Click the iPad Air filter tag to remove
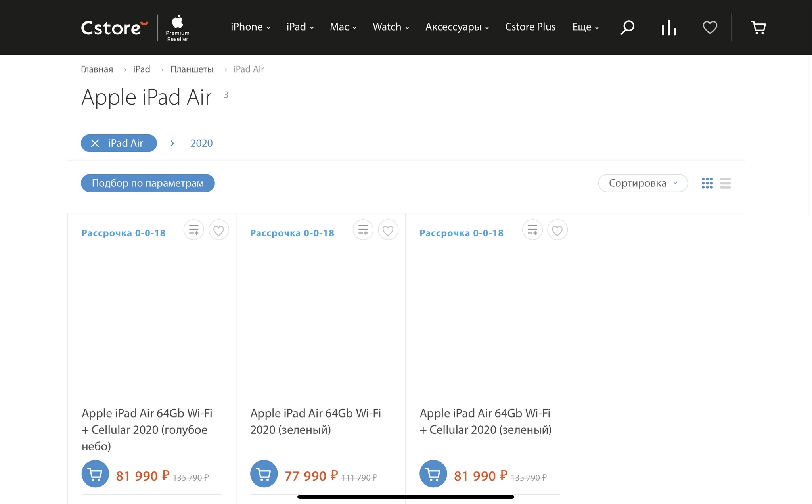This screenshot has height=504, width=812. tap(95, 143)
